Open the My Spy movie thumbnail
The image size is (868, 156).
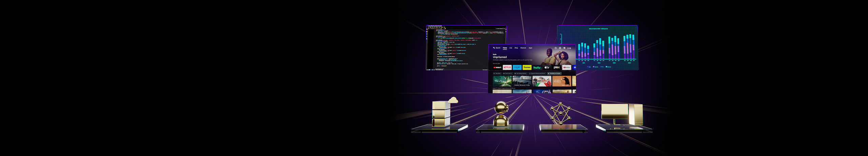click(542, 81)
